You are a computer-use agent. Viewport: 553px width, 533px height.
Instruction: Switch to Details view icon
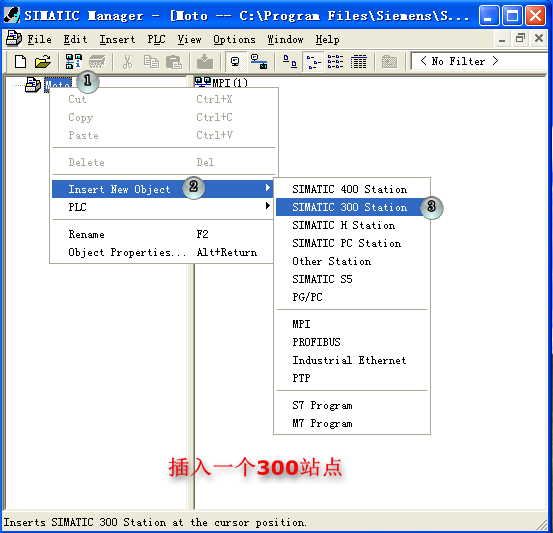pos(358,62)
